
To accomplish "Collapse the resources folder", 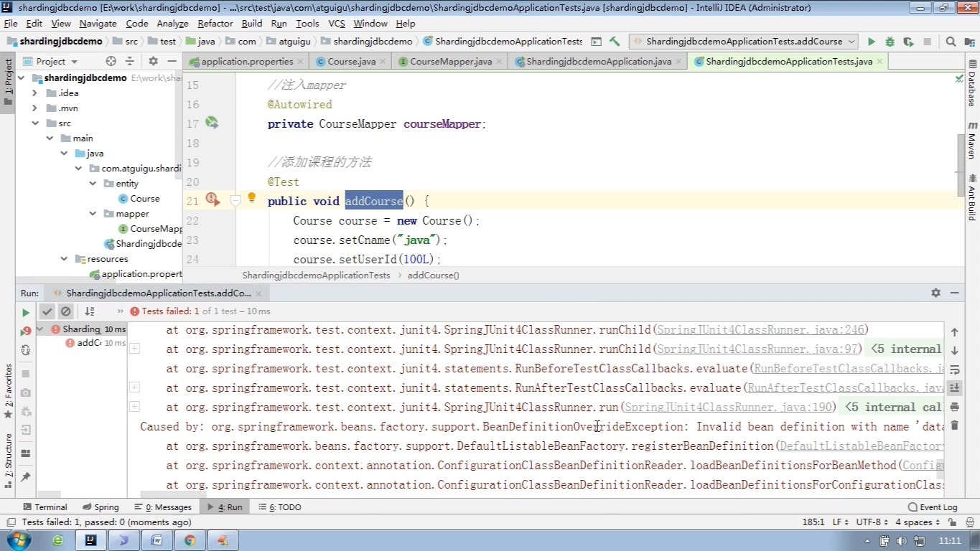I will (x=64, y=258).
